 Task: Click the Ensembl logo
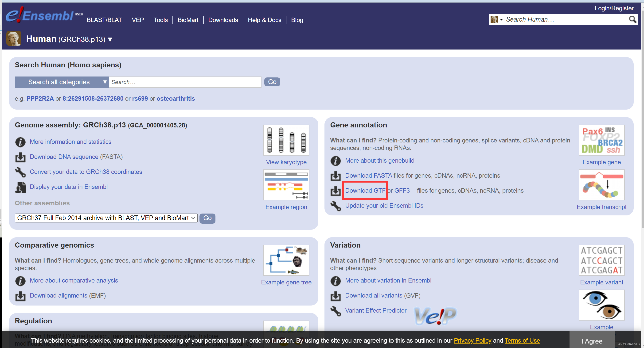pos(40,15)
